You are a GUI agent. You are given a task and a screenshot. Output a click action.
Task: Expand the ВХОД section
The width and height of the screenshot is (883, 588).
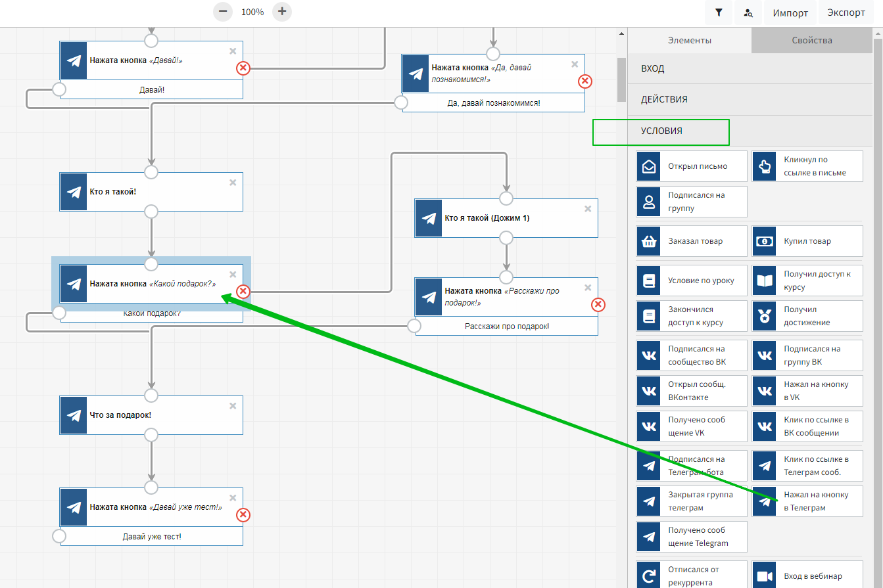pos(750,68)
